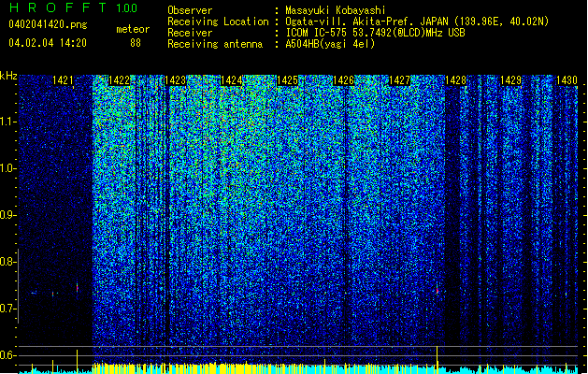Click the 0.9 kHz axis value
The height and width of the screenshot is (374, 588).
(x=7, y=215)
